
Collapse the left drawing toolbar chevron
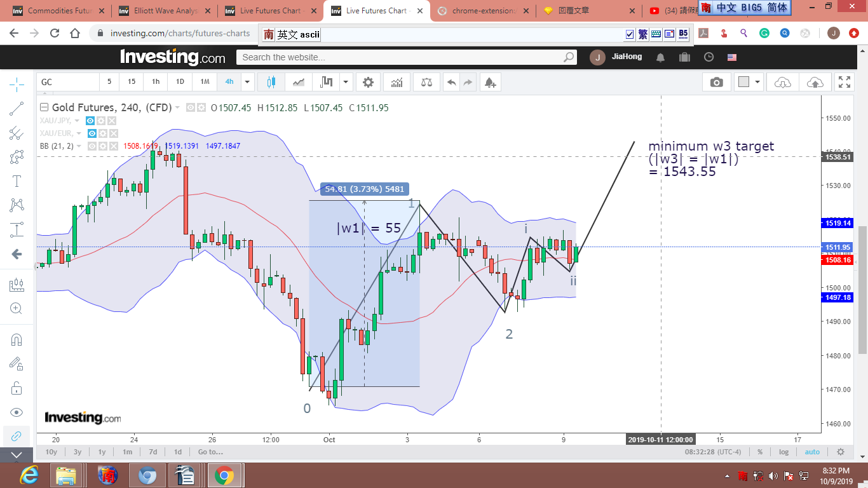click(x=17, y=455)
